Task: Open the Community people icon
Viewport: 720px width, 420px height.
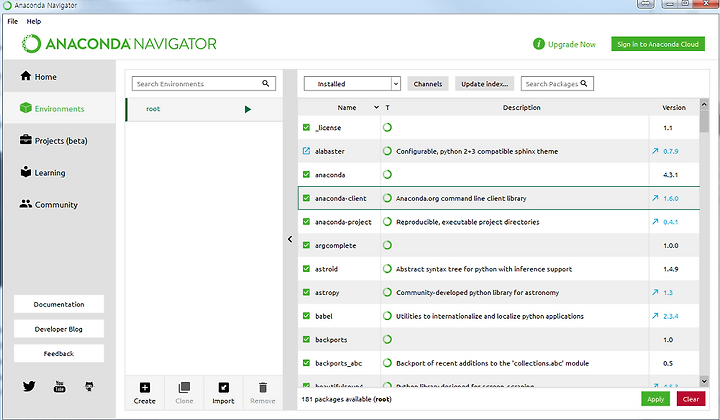Action: [26, 203]
